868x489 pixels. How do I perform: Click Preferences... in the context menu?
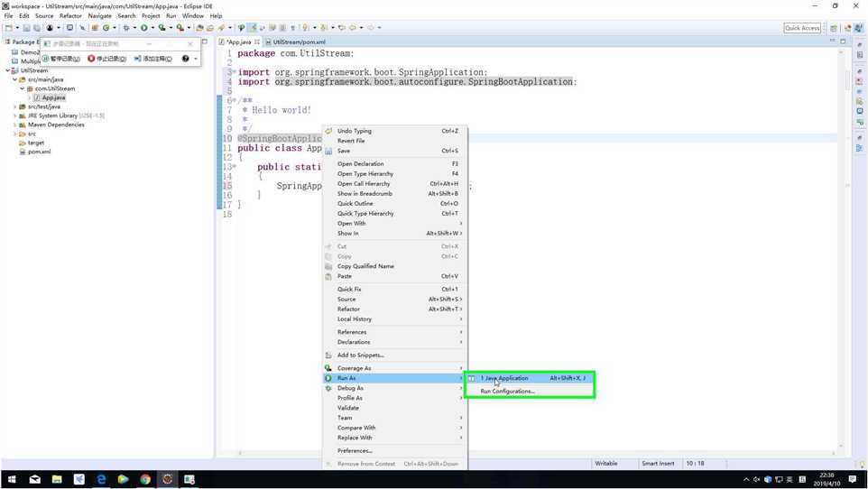point(393,451)
